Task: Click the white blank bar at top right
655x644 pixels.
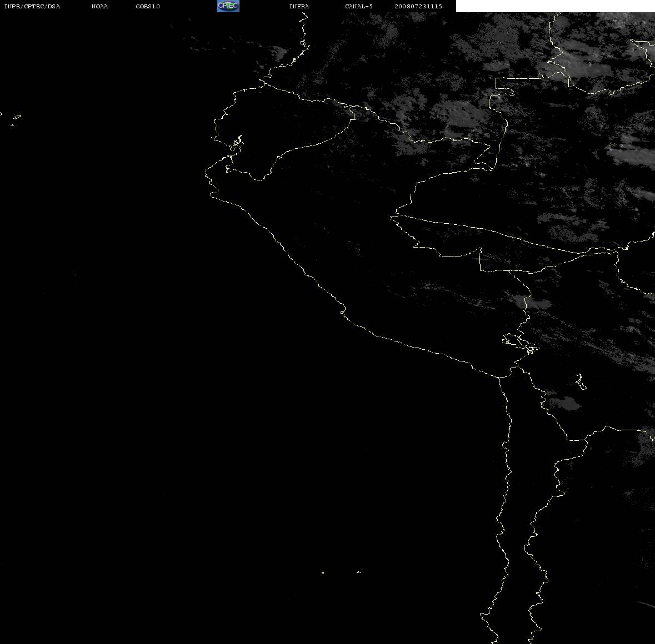Action: (x=555, y=6)
